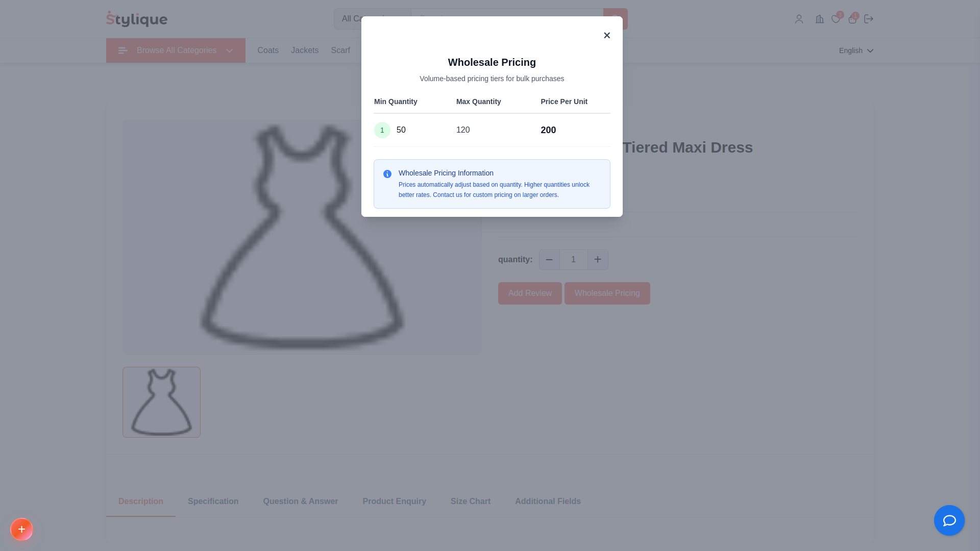Click the Max Quantity column header
This screenshot has width=980, height=551.
(x=479, y=102)
